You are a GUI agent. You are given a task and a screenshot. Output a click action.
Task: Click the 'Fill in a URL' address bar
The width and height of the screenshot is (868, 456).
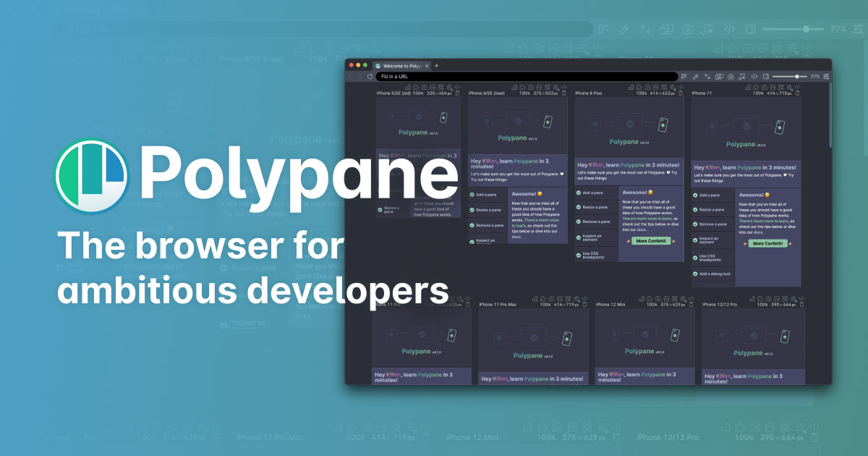click(527, 76)
